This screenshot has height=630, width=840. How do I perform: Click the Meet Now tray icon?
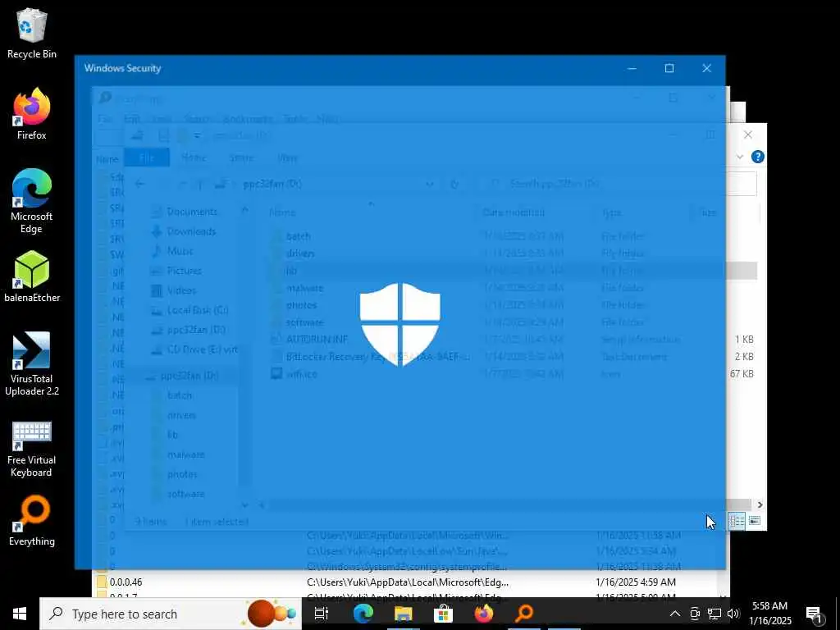[695, 614]
